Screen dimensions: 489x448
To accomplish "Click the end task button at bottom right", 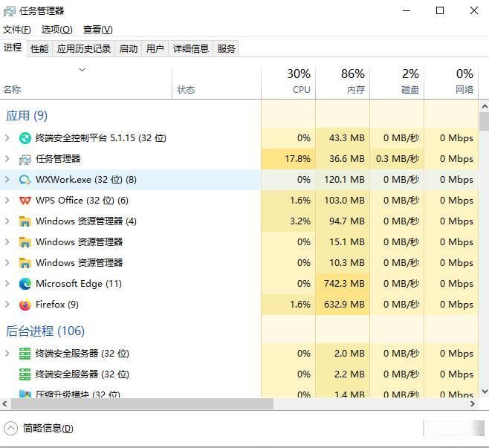I will coord(453,429).
